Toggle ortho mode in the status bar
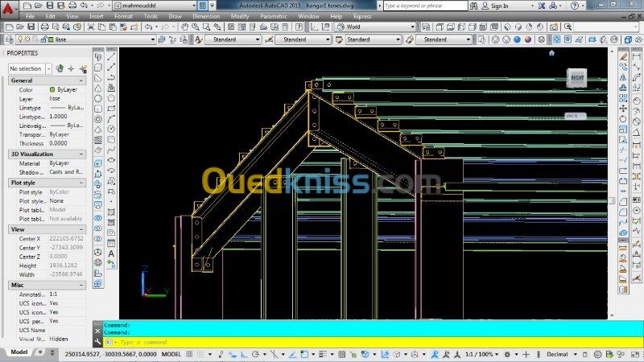The height and width of the screenshot is (362, 644). click(x=244, y=354)
